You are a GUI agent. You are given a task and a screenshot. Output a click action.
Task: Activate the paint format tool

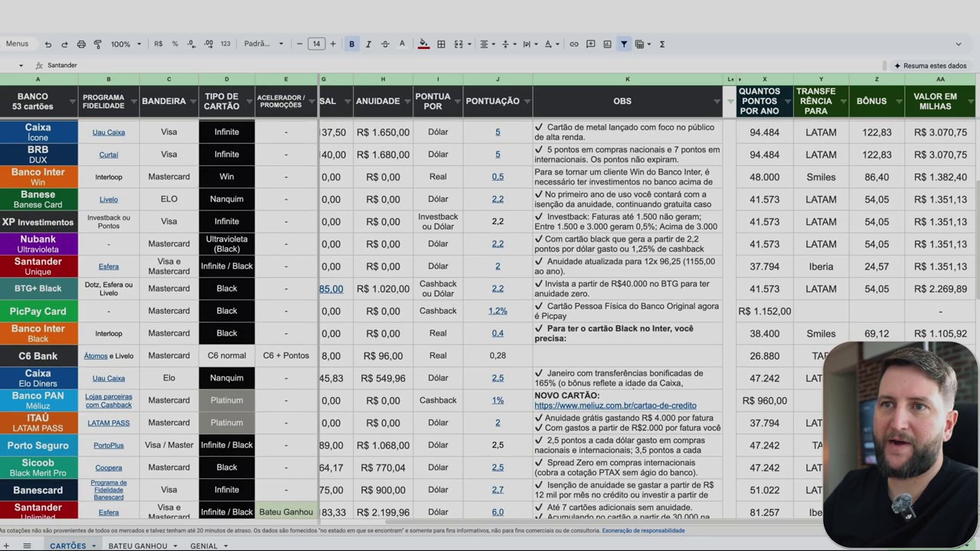pyautogui.click(x=97, y=44)
